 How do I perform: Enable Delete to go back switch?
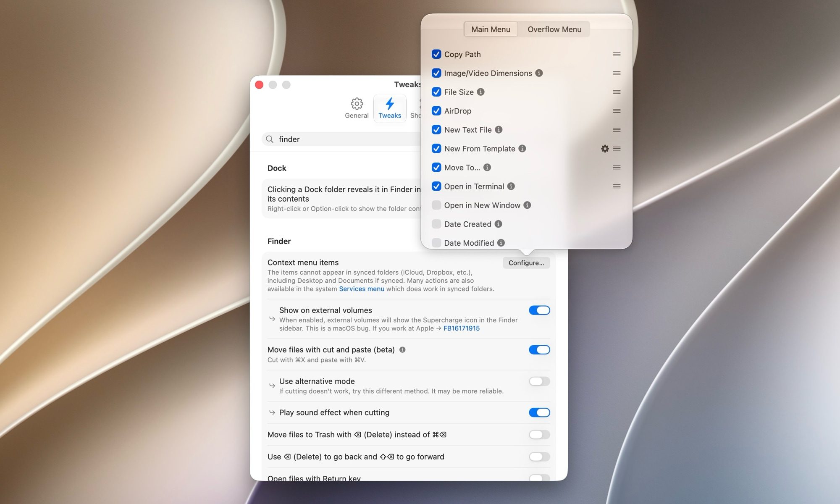click(539, 457)
